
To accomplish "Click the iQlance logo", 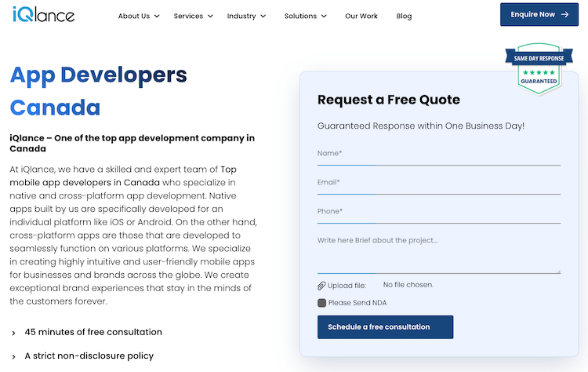I will click(x=44, y=14).
